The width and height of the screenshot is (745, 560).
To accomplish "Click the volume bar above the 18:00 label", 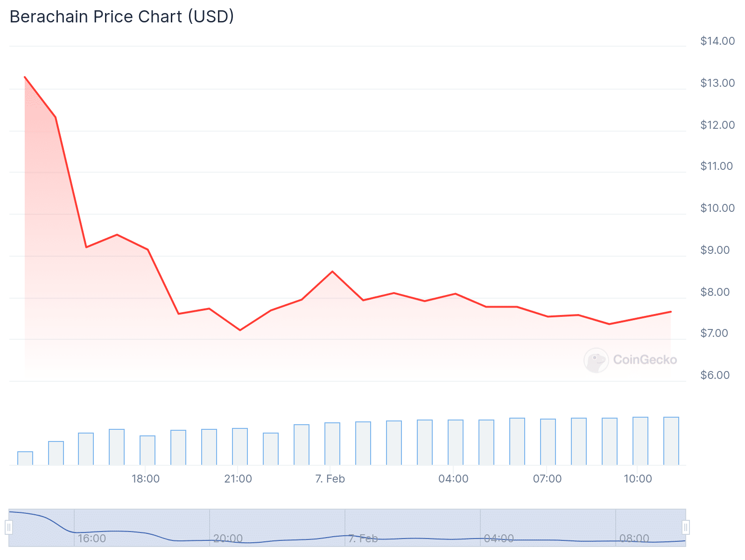I will tap(148, 450).
